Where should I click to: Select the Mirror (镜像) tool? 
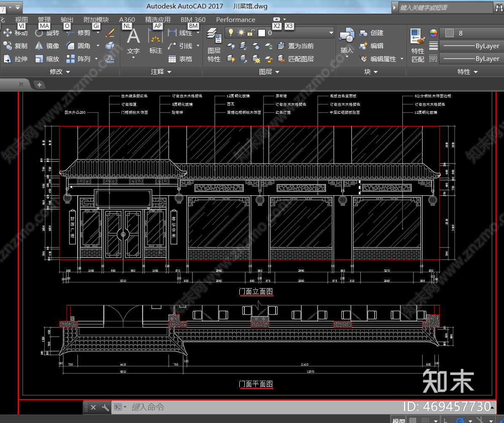[47, 46]
